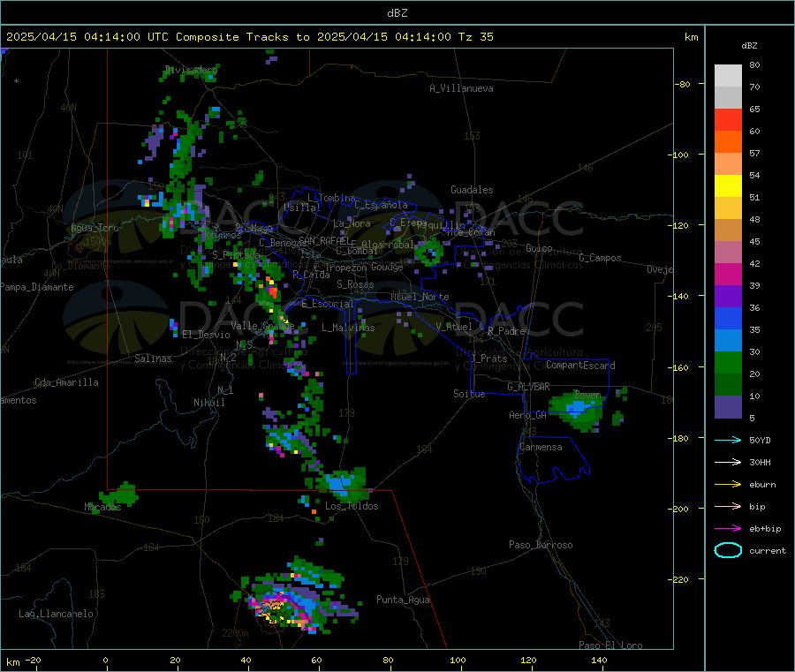Click the Carmensa map label
This screenshot has height=672, width=795.
[x=541, y=447]
